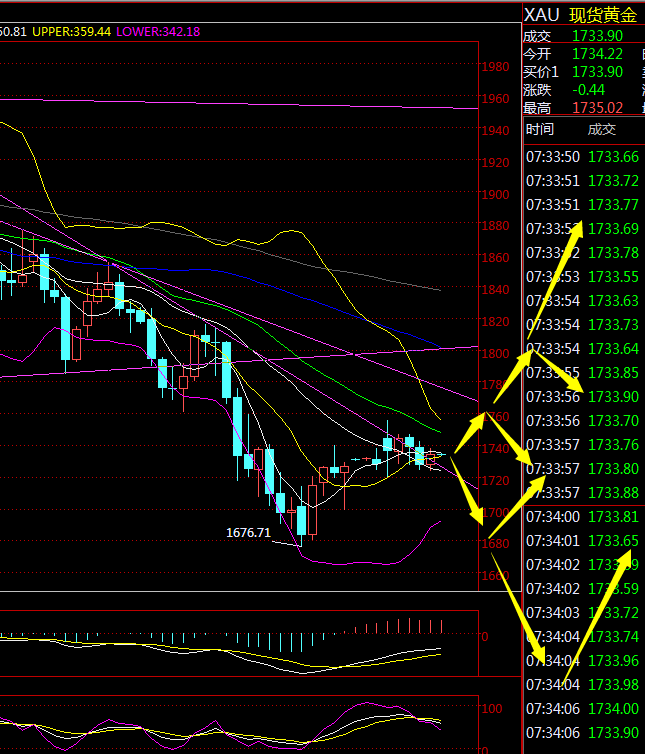
Task: Click the 1734.00 trade price entry
Action: [613, 709]
